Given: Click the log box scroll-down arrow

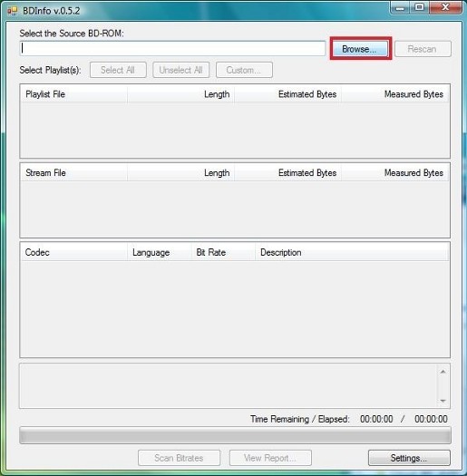Looking at the screenshot, I should tap(443, 401).
